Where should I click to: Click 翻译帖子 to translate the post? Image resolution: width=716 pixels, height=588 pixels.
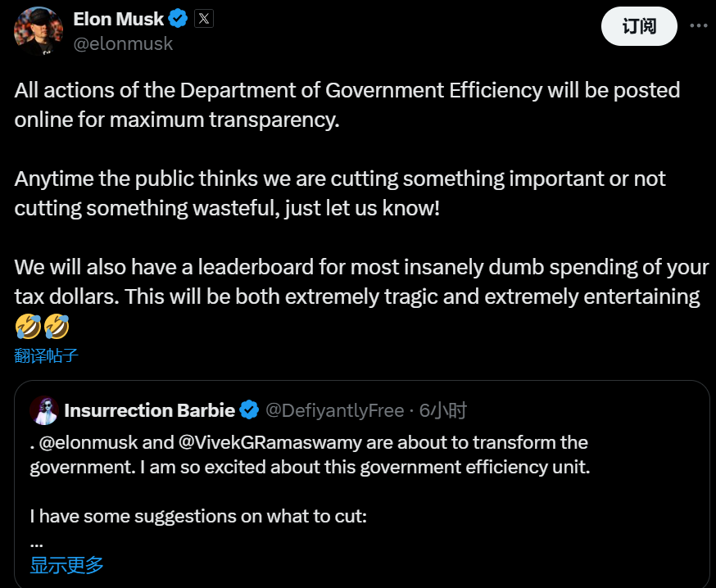(46, 355)
